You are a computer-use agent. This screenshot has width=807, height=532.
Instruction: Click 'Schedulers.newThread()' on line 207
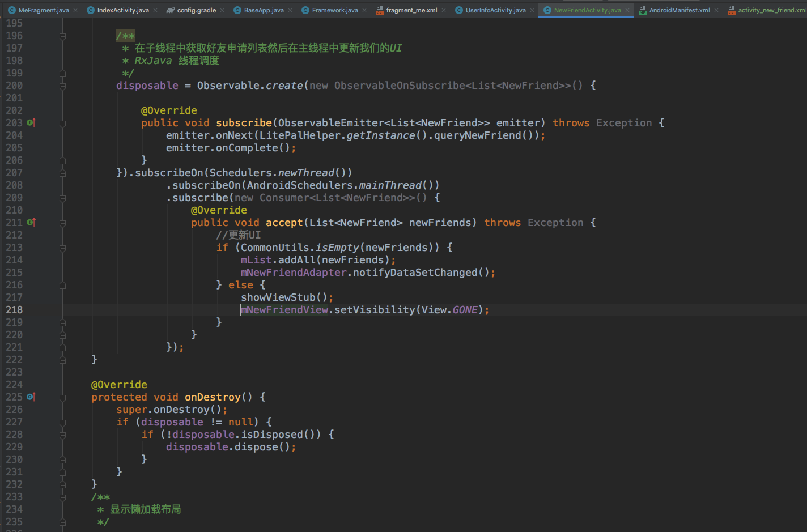coord(278,173)
